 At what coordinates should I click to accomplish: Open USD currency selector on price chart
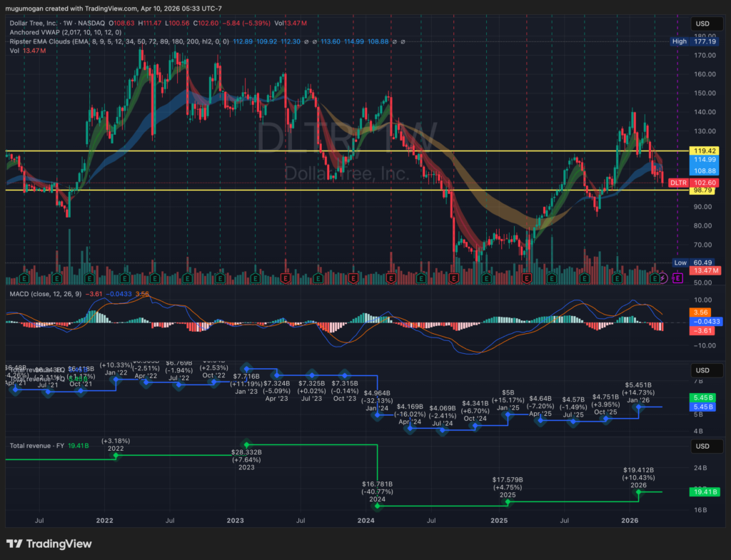(702, 24)
